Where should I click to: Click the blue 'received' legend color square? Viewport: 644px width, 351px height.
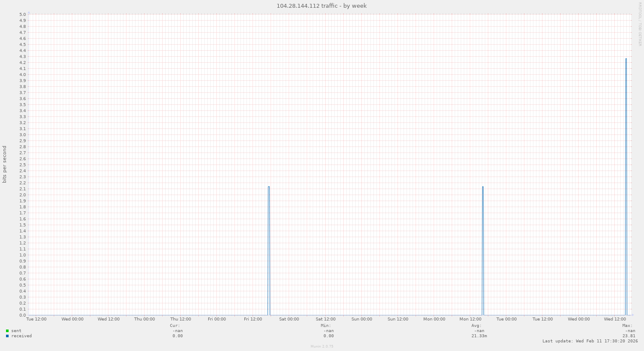click(7, 336)
